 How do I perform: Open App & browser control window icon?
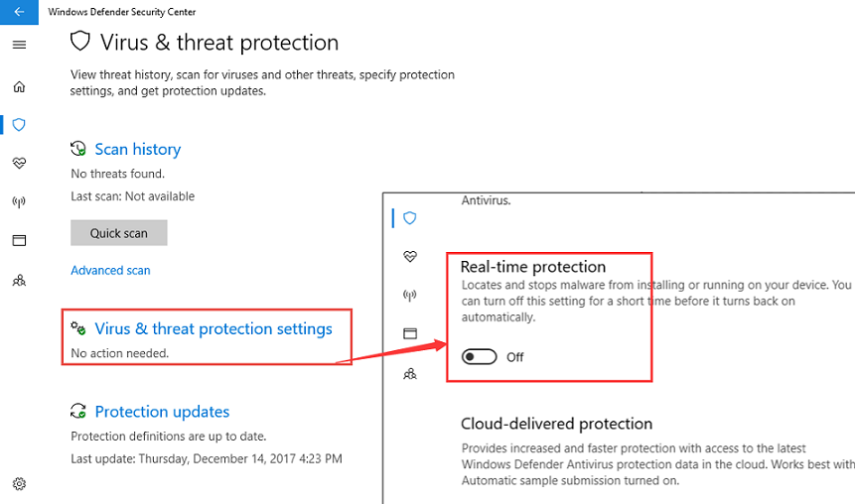tap(19, 240)
